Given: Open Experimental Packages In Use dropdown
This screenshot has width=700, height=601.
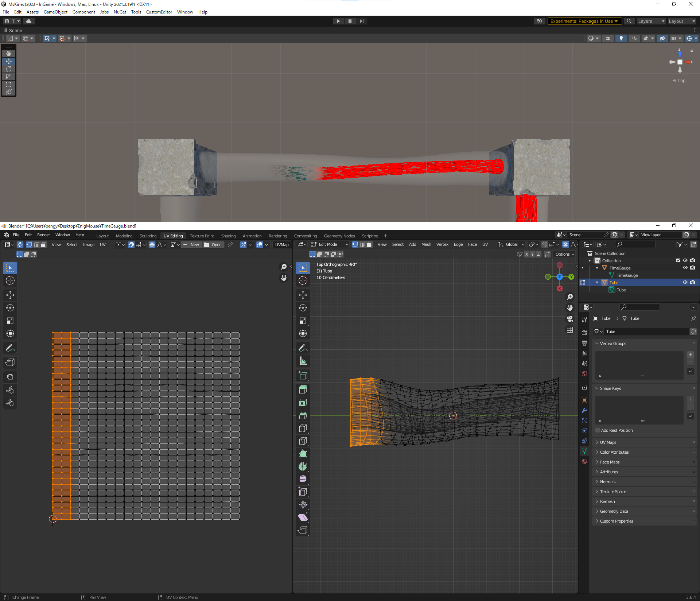Looking at the screenshot, I should 584,21.
